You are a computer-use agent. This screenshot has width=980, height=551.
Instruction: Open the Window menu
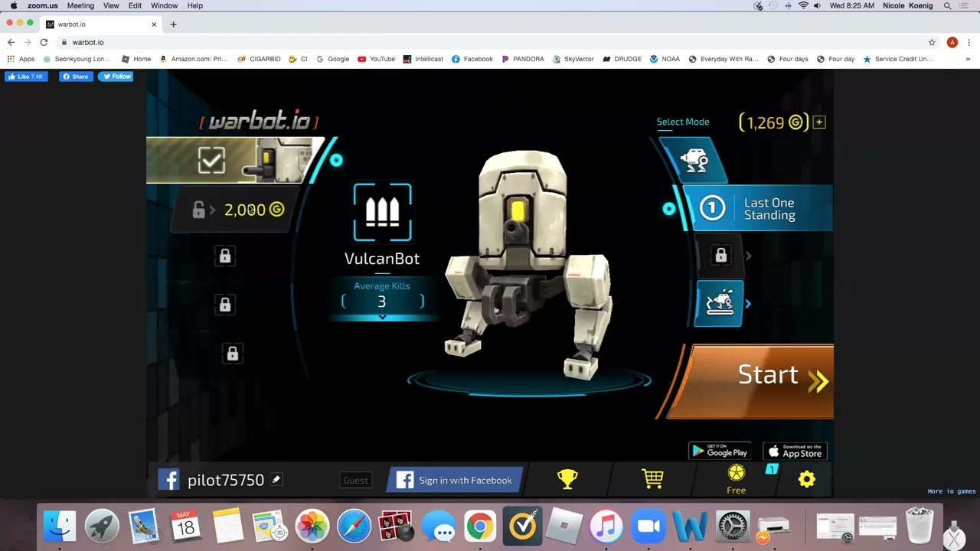[164, 5]
